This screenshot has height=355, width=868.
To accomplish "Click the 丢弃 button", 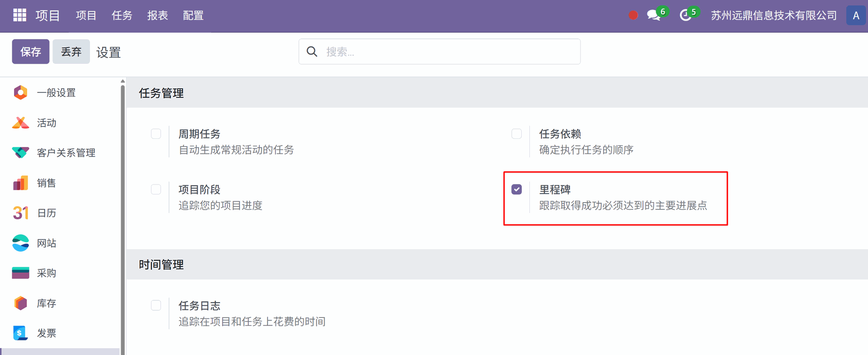I will (71, 52).
